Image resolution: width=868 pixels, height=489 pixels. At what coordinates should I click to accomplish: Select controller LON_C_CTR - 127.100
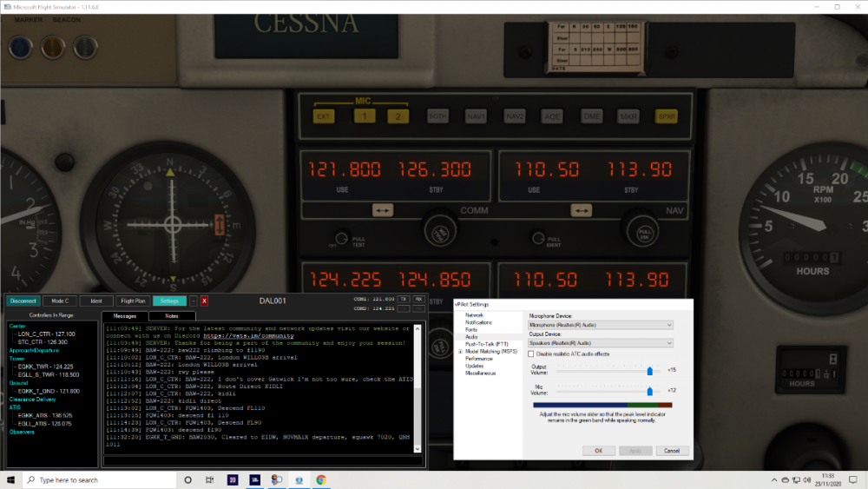[x=46, y=334]
